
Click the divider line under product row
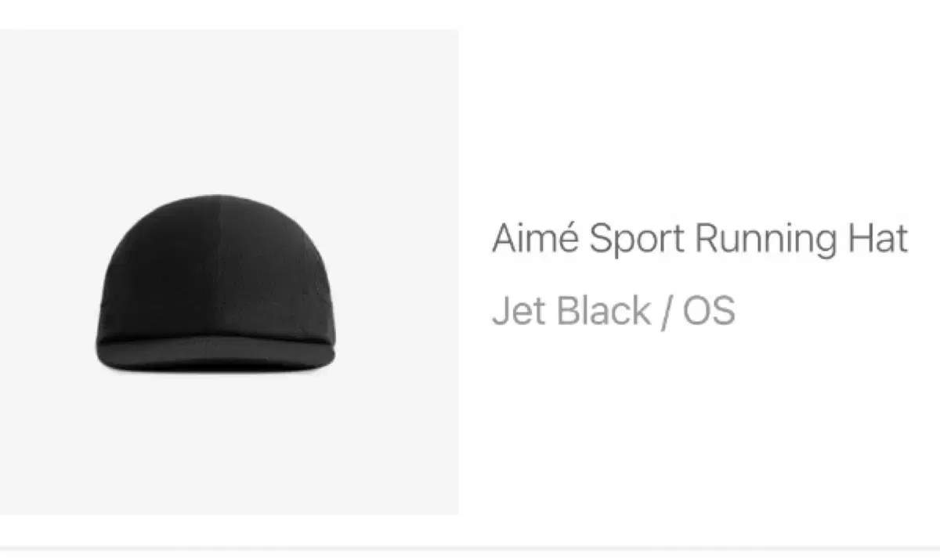pos(470,547)
